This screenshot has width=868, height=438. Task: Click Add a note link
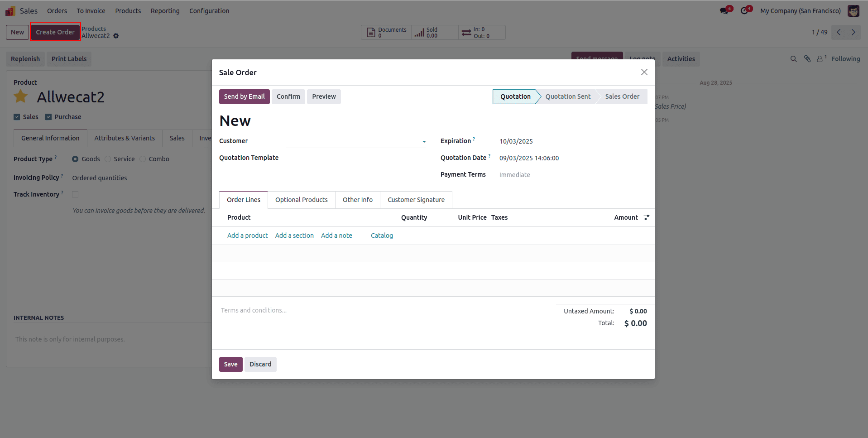(x=336, y=236)
